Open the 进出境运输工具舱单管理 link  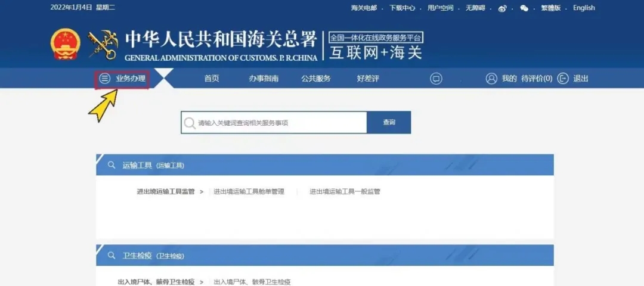(249, 192)
